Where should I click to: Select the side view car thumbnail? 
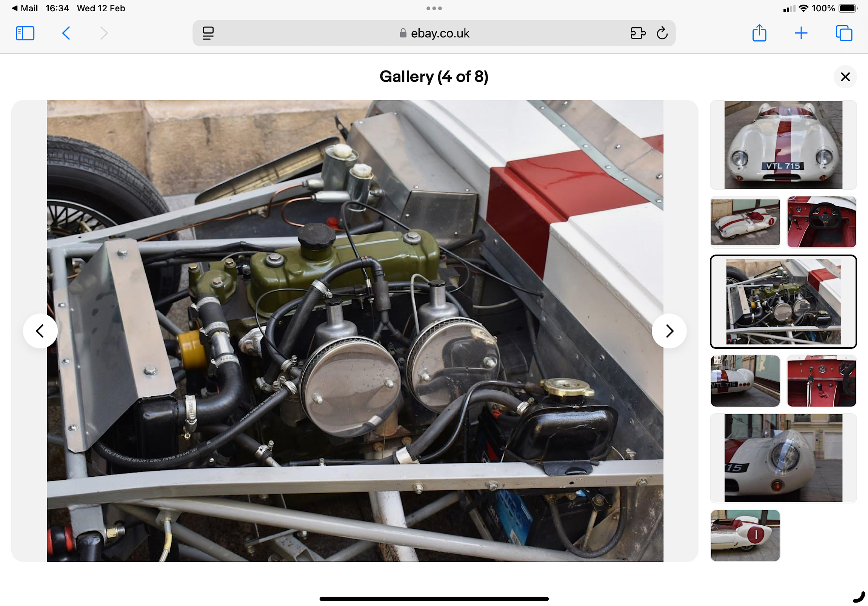(745, 222)
